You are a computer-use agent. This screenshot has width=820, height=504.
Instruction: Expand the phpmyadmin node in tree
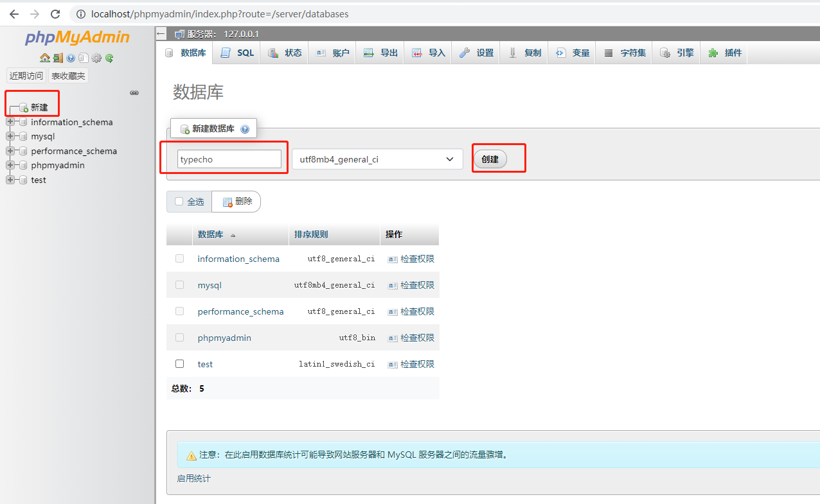[10, 165]
